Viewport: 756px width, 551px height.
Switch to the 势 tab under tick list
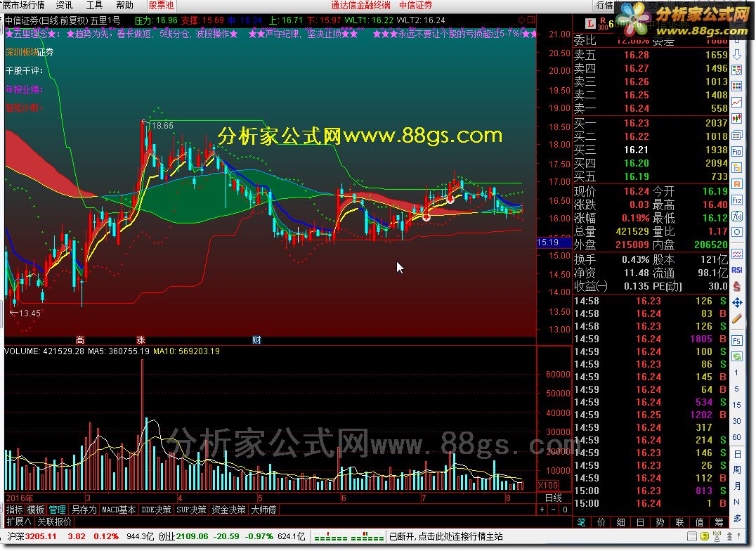click(x=660, y=522)
